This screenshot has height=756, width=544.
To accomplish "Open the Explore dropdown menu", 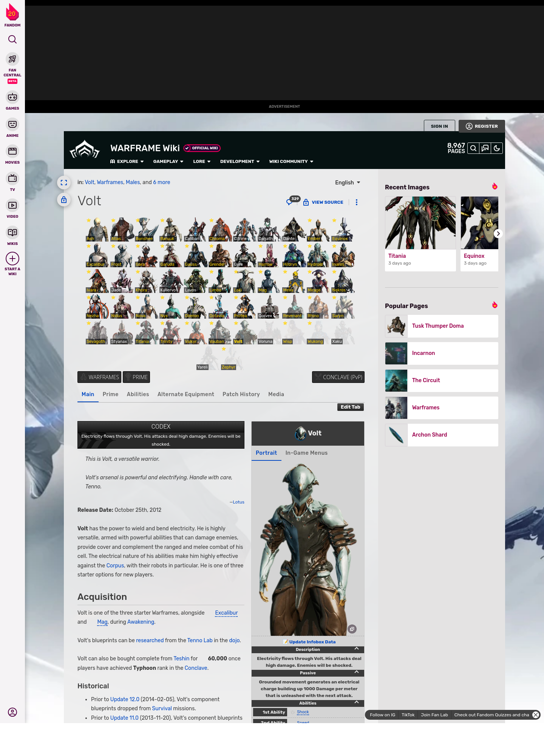I will coord(127,161).
